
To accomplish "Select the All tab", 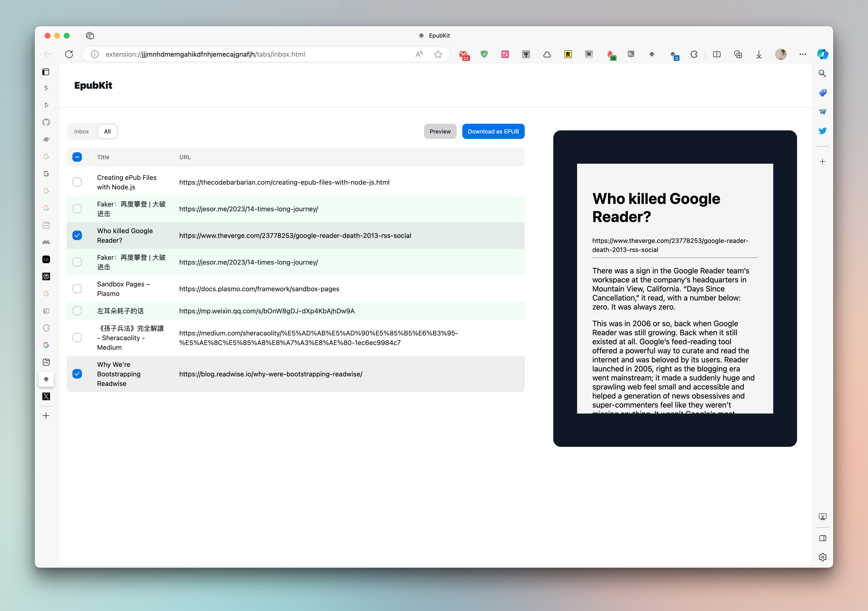I will click(x=107, y=132).
